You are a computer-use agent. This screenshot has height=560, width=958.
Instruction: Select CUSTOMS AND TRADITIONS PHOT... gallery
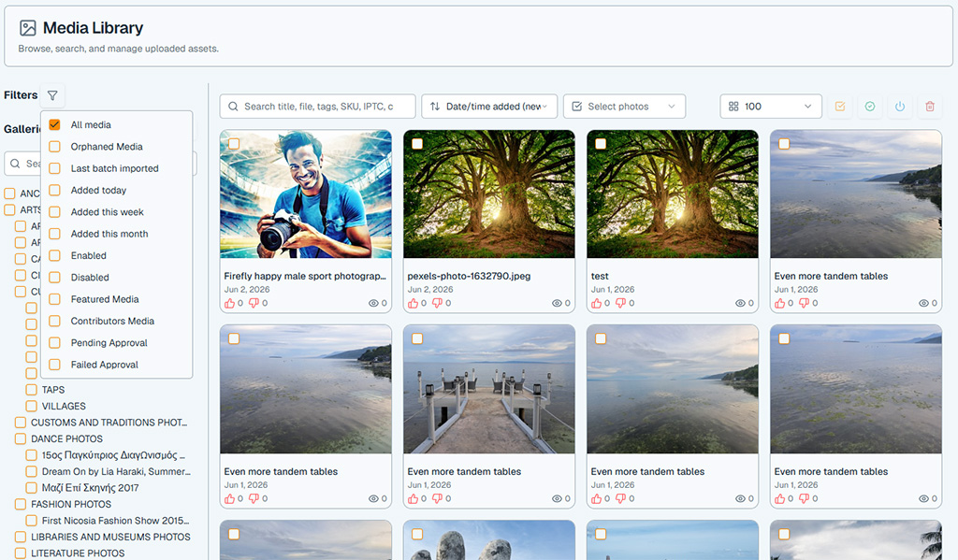[x=109, y=423]
